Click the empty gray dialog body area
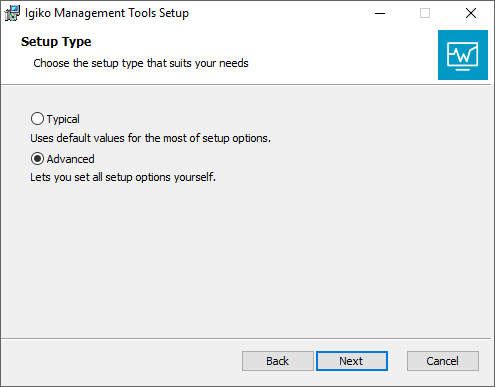The image size is (495, 387). pos(247,260)
